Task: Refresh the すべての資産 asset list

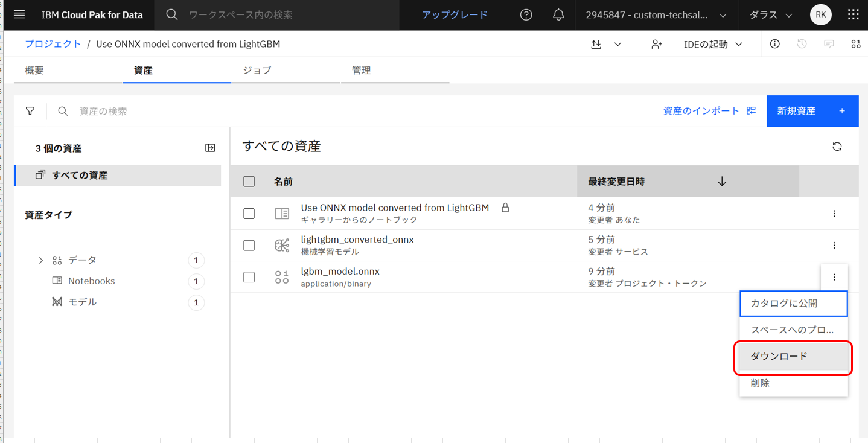Action: 837,146
